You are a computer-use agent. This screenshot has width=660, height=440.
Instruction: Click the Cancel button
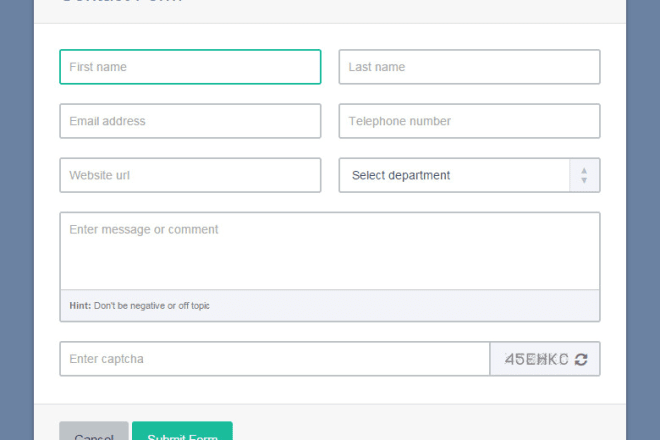pyautogui.click(x=94, y=431)
